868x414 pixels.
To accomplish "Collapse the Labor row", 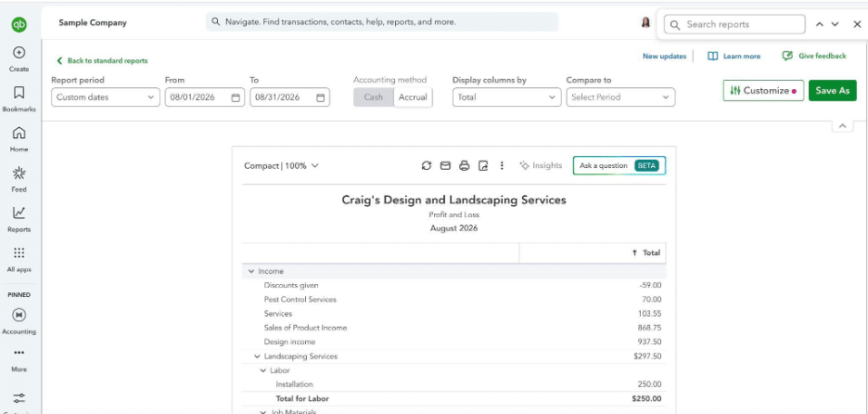I will pyautogui.click(x=263, y=370).
